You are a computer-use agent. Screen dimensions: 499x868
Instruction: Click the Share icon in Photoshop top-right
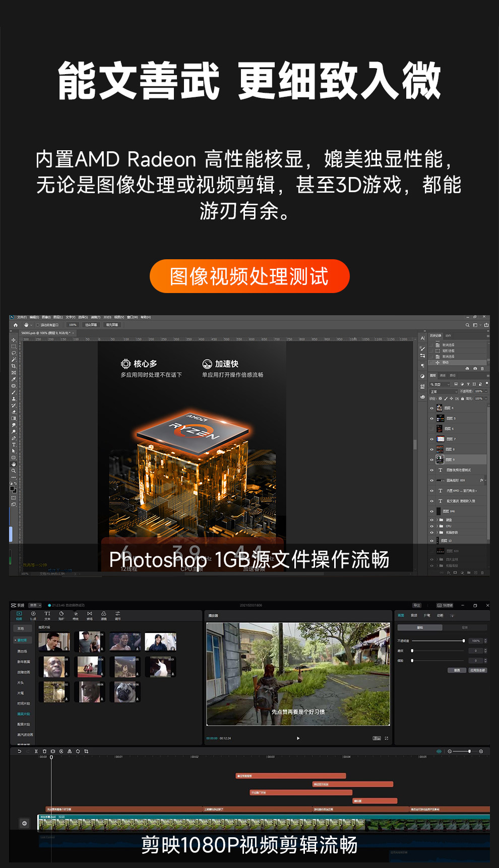486,325
